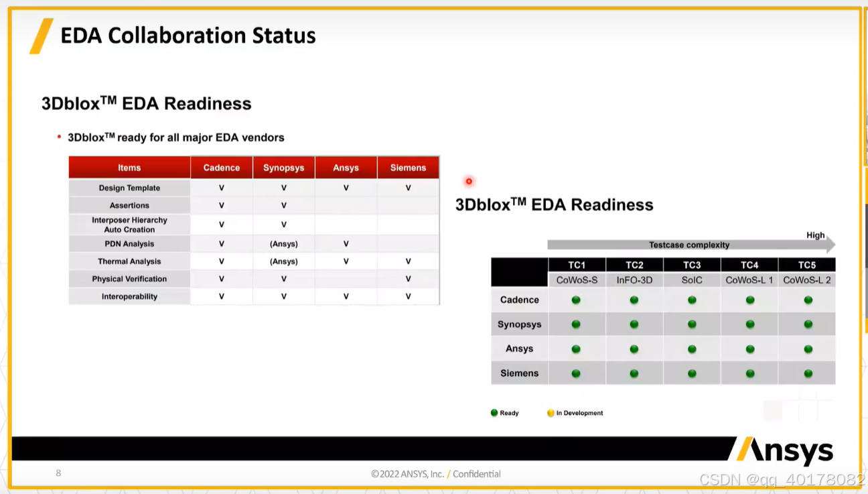This screenshot has height=494, width=868.
Task: Click the 'CoWoS-L 1' testcase name
Action: 749,280
